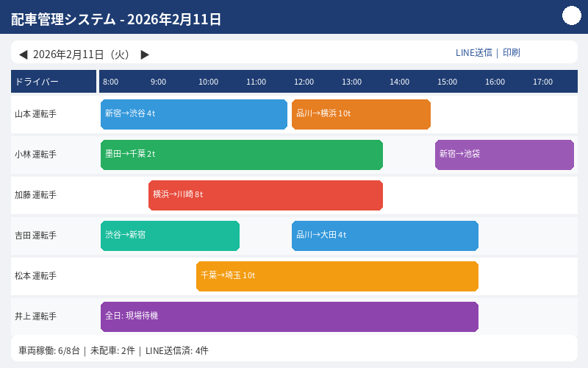Open the 墨田→千葉 2t assignment
The height and width of the screenshot is (368, 588).
click(241, 155)
